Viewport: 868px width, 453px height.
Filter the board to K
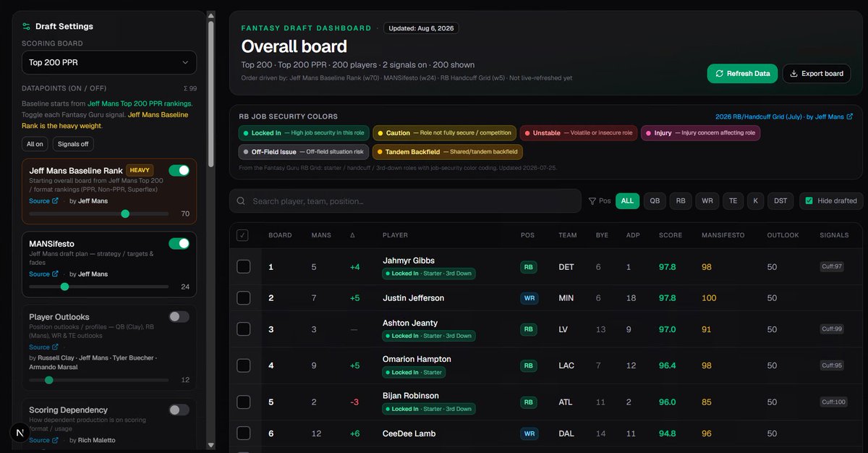coord(755,201)
